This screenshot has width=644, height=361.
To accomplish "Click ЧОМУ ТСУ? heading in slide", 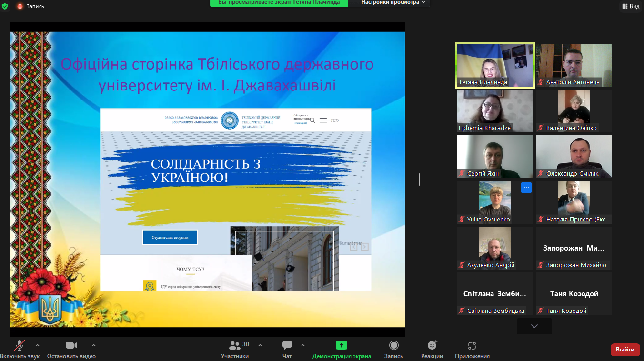I will 191,269.
